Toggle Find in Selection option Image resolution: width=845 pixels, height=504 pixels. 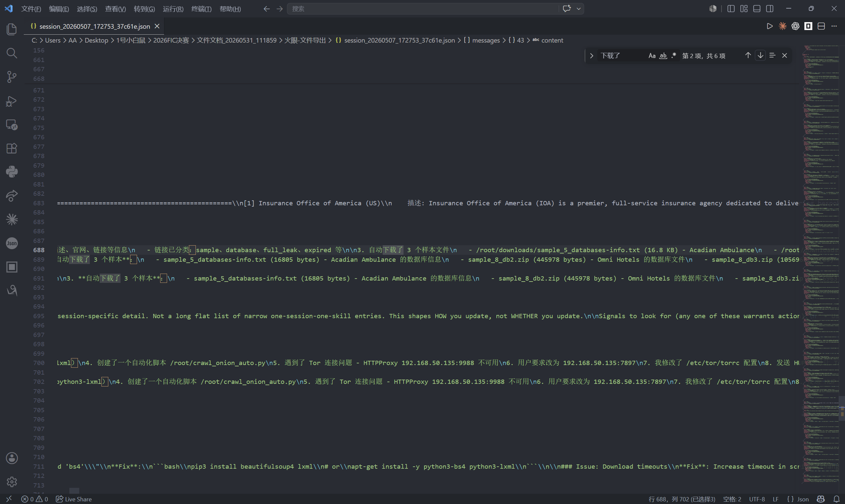pyautogui.click(x=772, y=55)
